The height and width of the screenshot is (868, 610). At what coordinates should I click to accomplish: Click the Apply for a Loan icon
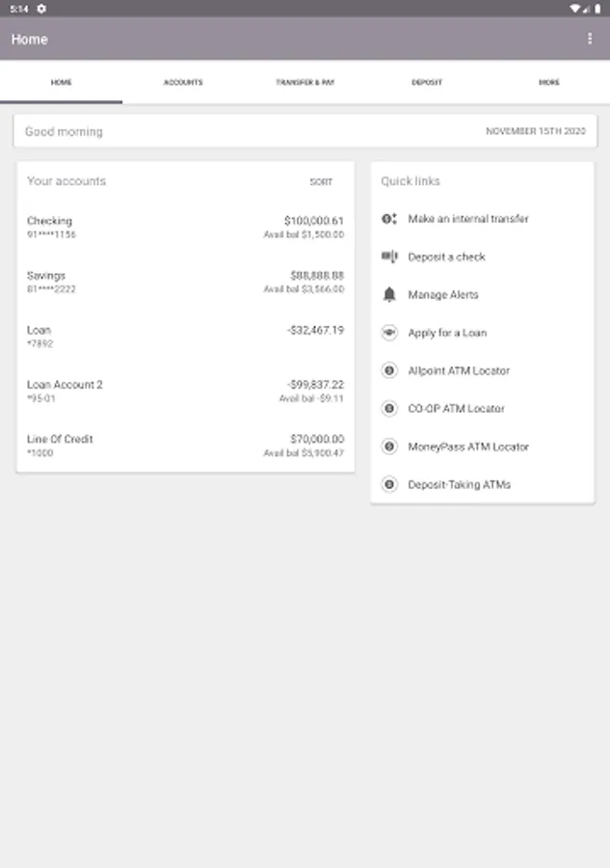[x=389, y=333]
